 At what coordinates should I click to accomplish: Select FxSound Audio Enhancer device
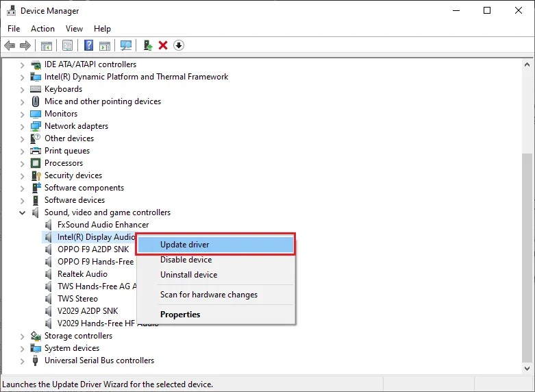tap(103, 225)
